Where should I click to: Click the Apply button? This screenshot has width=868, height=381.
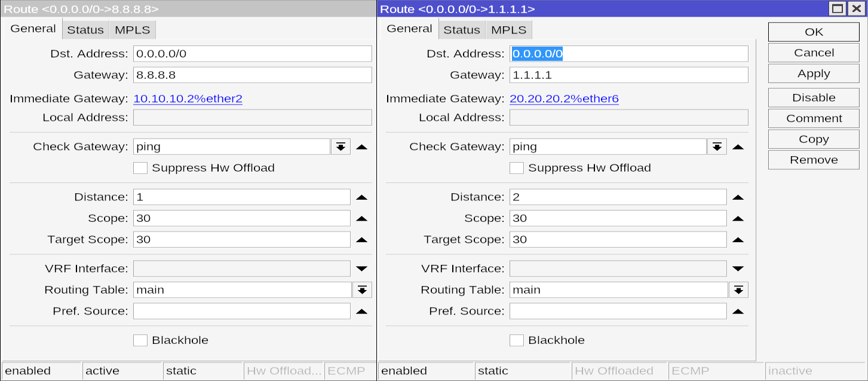[814, 74]
